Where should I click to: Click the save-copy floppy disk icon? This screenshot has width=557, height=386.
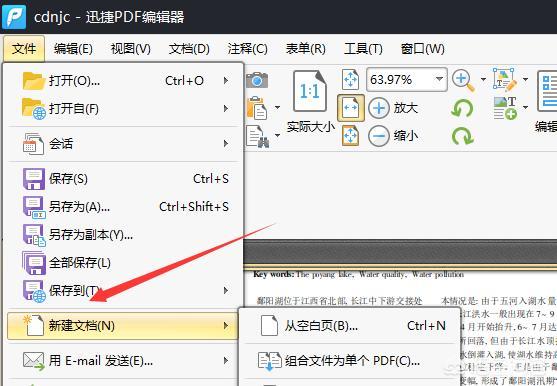click(34, 235)
